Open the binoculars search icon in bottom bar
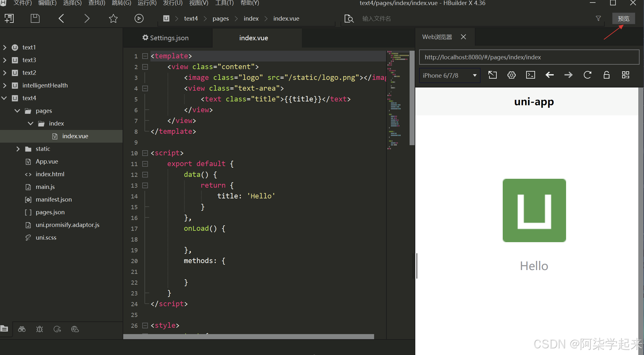Image resolution: width=644 pixels, height=355 pixels. pyautogui.click(x=22, y=329)
